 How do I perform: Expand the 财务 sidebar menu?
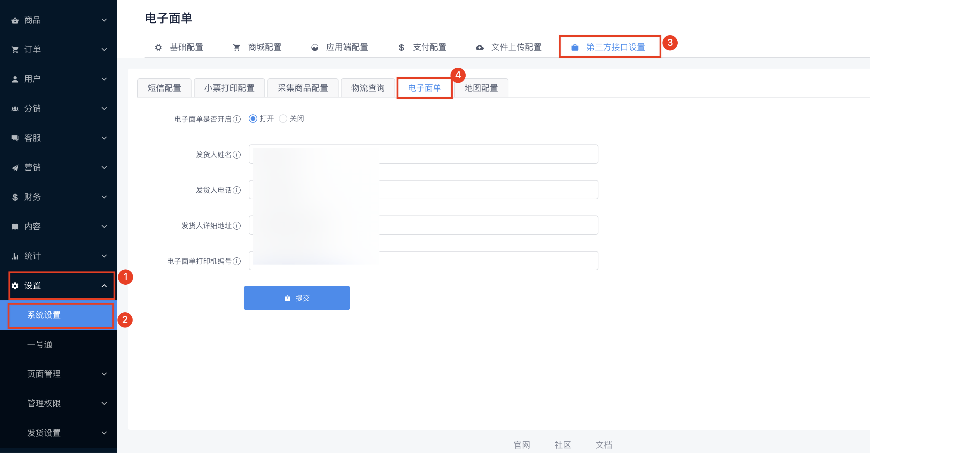tap(104, 197)
